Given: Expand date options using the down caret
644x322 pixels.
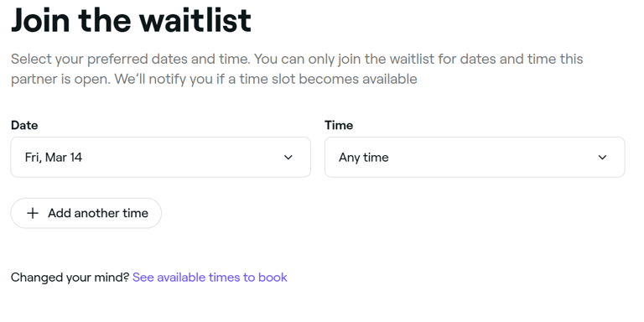Looking at the screenshot, I should (x=288, y=158).
